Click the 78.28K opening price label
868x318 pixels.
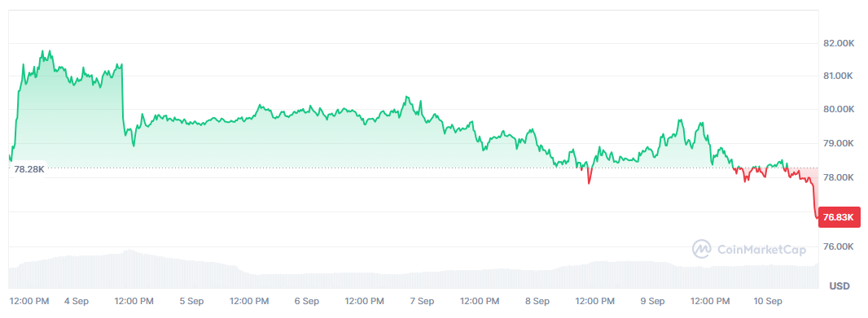(28, 168)
